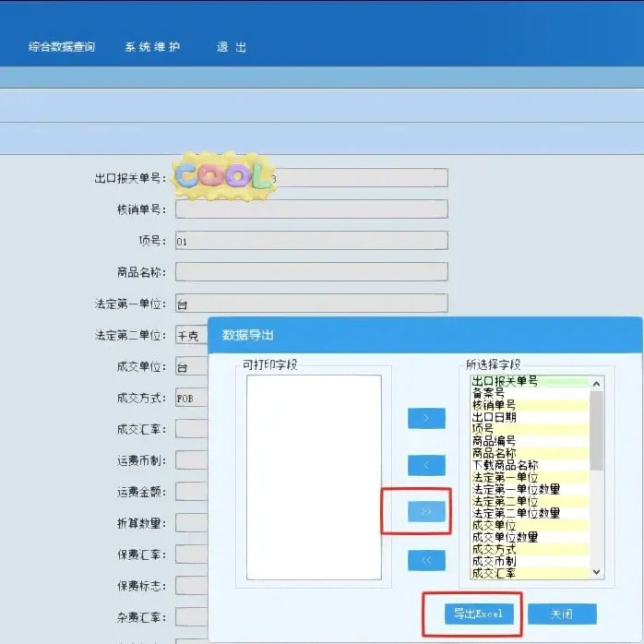Click the 数据导出 dialog title bar

pos(425,335)
